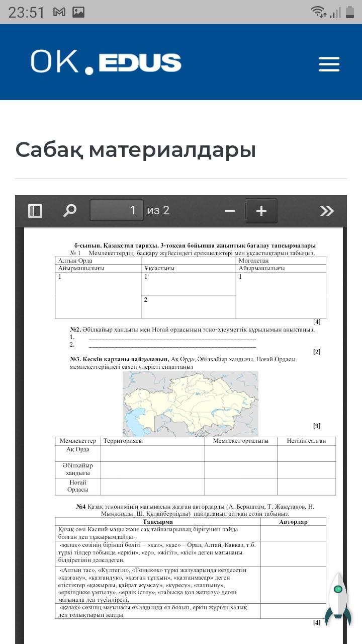Screen dimensions: 362x644
Task: Click the 'Авторлар' column header
Action: coord(293,522)
